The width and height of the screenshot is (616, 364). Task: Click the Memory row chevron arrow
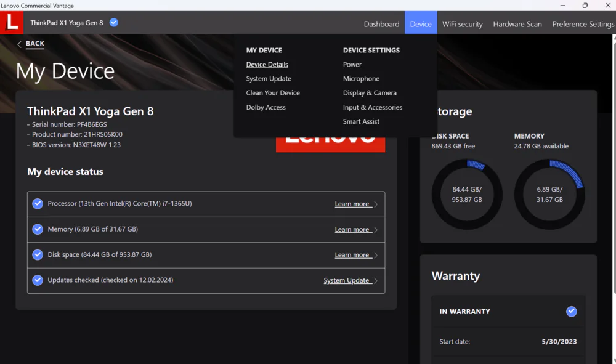[x=376, y=230]
